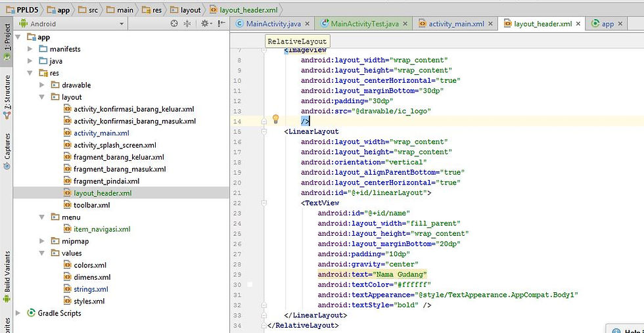Click the Gradle Scripts icon

[31, 313]
